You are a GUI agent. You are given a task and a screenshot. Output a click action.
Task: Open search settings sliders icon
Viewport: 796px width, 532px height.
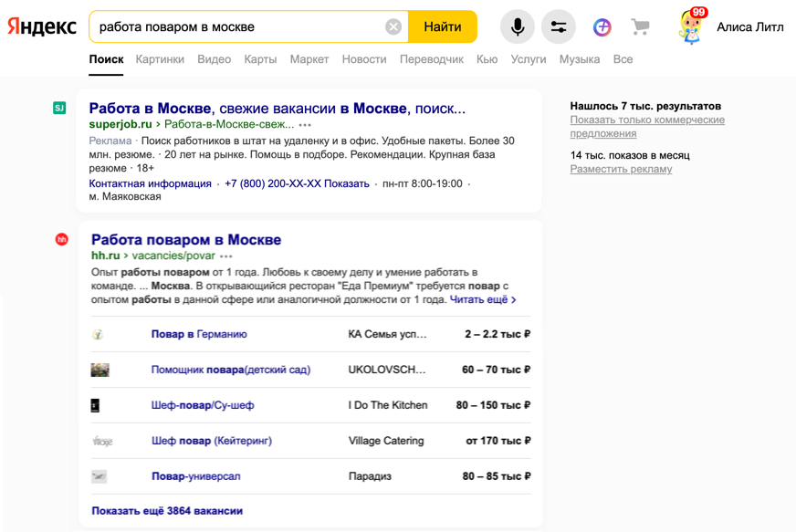559,27
